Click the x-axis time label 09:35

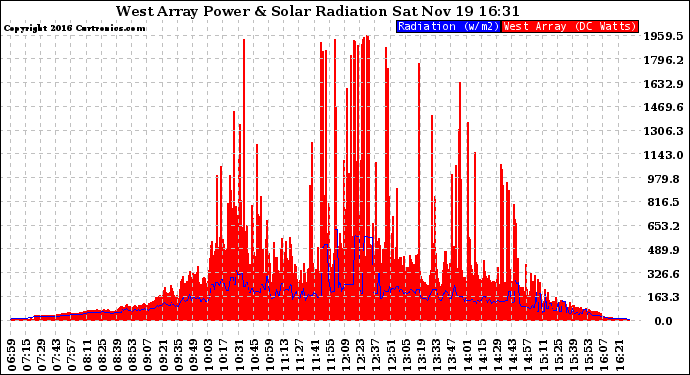179,355
